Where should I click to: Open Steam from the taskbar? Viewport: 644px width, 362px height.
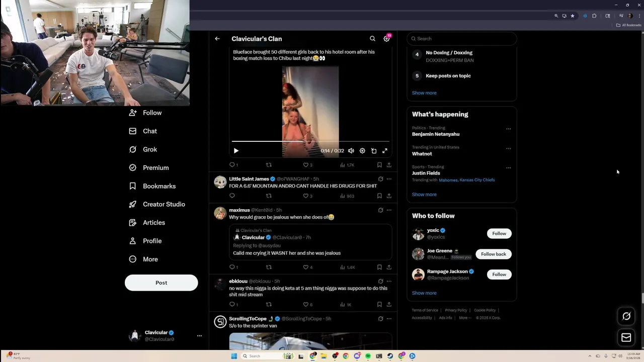pyautogui.click(x=390, y=356)
